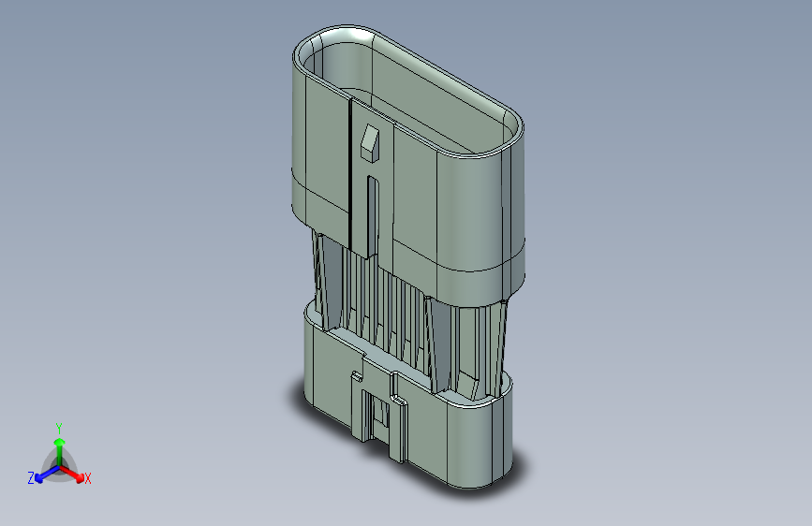812x526 pixels.
Task: Click the green Y axis on the triad
Action: point(60,451)
